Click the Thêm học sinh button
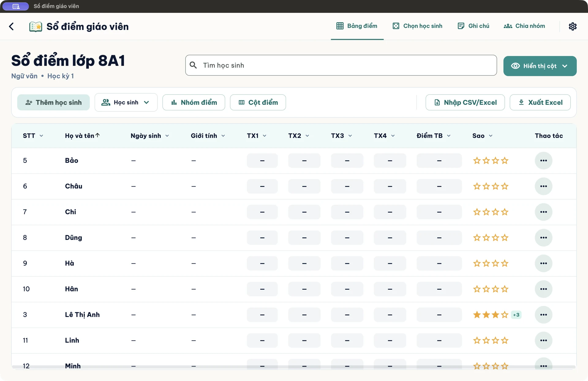 (54, 102)
